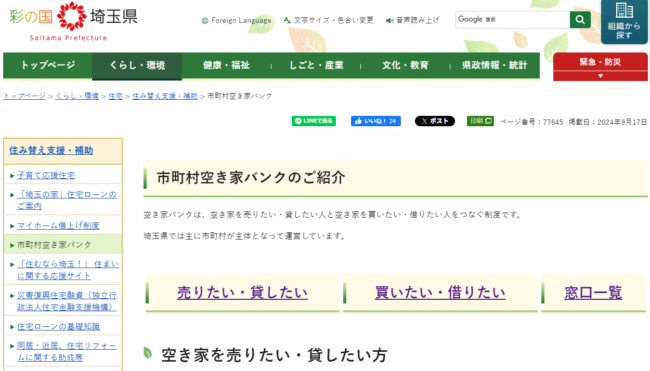The image size is (650, 371).
Task: Open Foreign Language options
Action: pyautogui.click(x=237, y=20)
